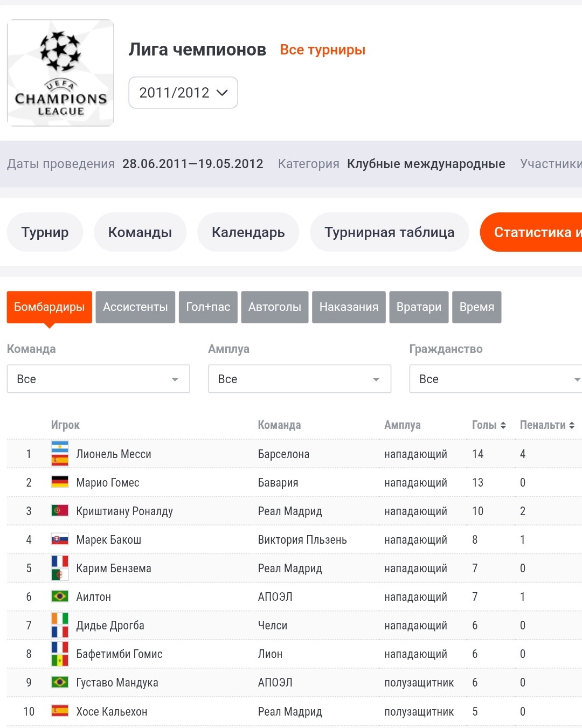The height and width of the screenshot is (728, 582).
Task: Open player Хосе Кальехон
Action: (112, 712)
